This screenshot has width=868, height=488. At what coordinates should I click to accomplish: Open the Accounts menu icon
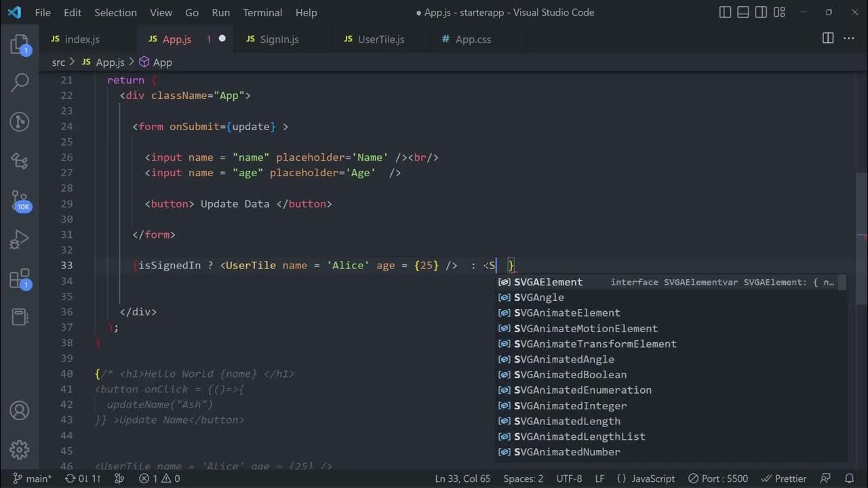20,411
